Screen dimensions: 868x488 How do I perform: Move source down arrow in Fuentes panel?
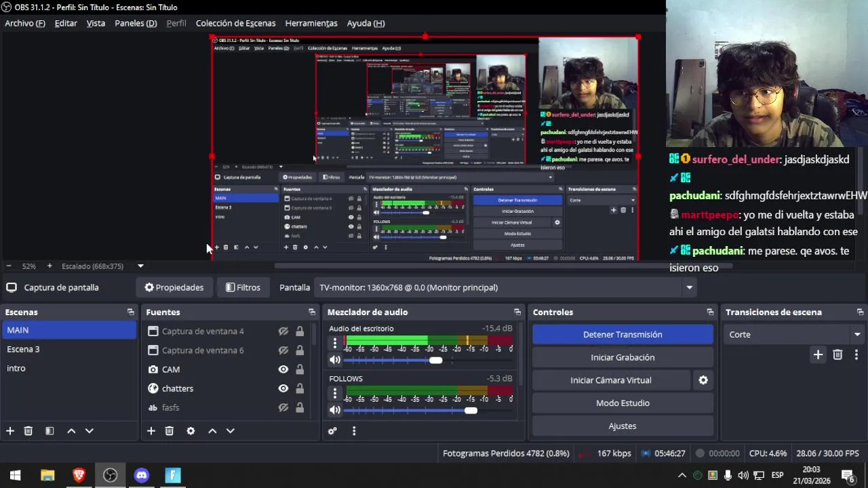[230, 431]
